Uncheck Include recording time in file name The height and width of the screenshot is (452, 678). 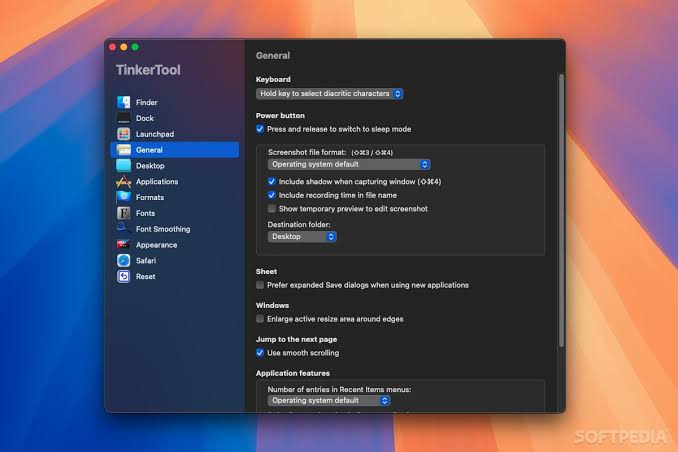tap(272, 195)
